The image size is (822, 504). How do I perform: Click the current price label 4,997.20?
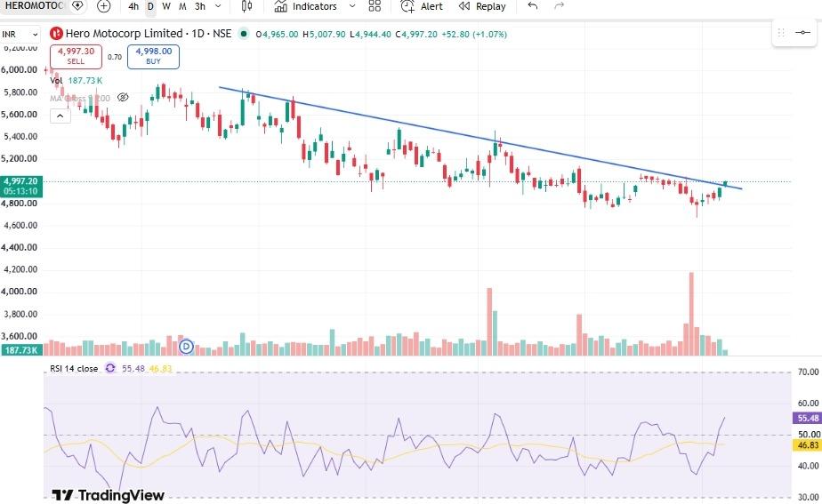coord(21,181)
